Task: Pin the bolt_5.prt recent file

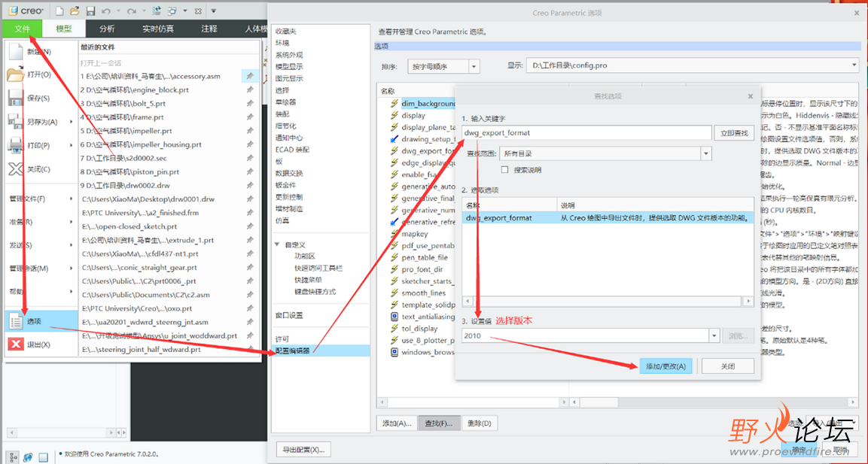Action: [x=250, y=104]
